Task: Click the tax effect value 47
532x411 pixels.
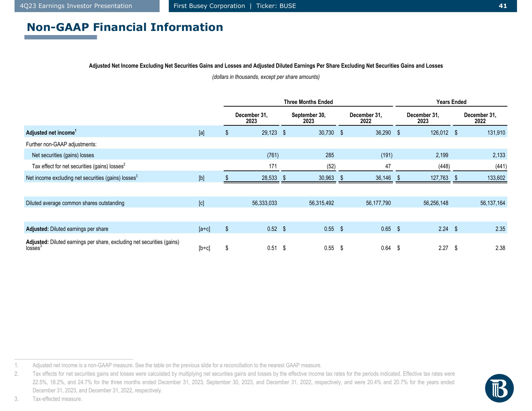Action: point(388,166)
